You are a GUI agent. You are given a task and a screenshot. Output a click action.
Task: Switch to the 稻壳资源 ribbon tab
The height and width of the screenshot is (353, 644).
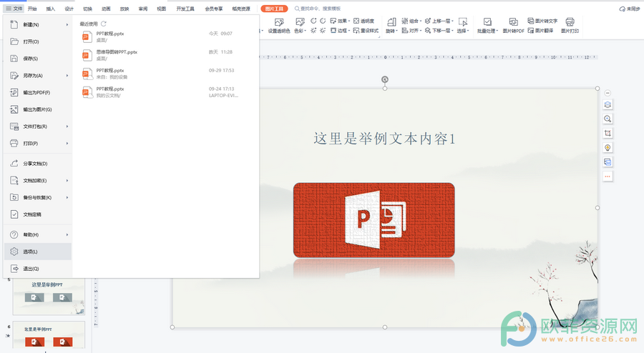pyautogui.click(x=241, y=9)
